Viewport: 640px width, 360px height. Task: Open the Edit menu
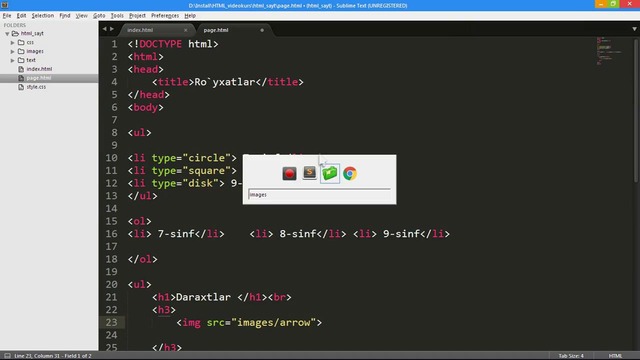pyautogui.click(x=22, y=16)
